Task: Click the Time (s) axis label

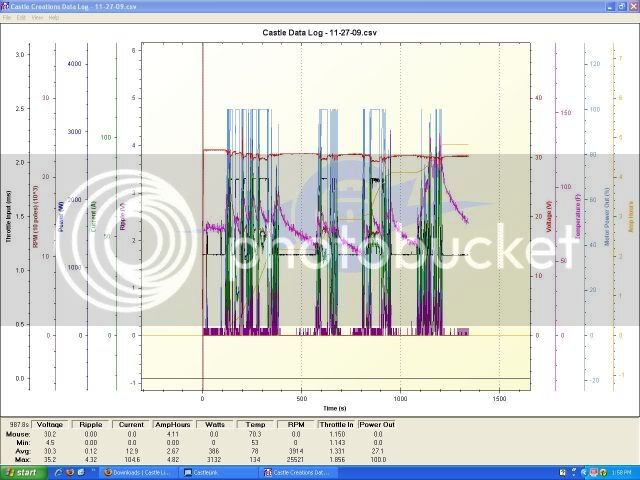Action: click(x=335, y=408)
